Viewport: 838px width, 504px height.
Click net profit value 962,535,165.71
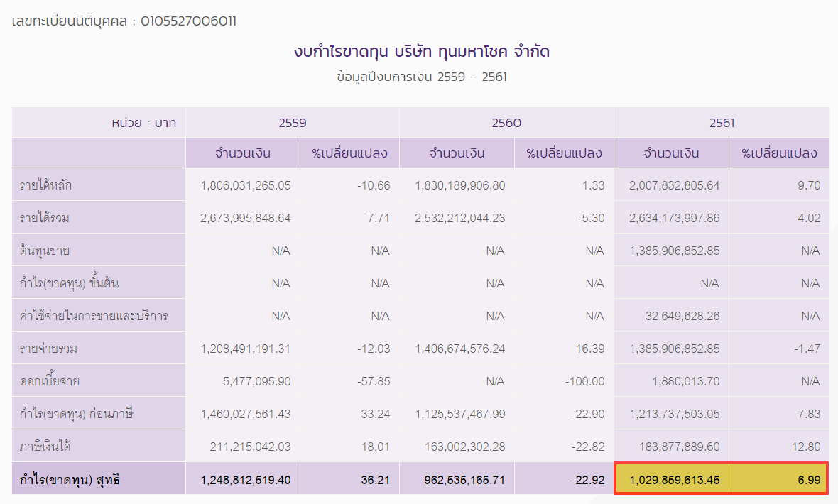(x=464, y=480)
